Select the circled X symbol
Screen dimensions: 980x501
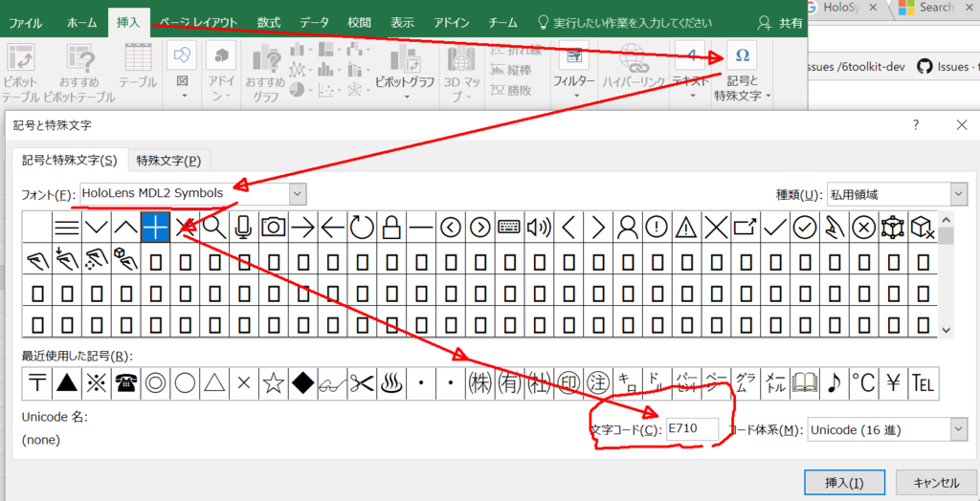coord(864,228)
